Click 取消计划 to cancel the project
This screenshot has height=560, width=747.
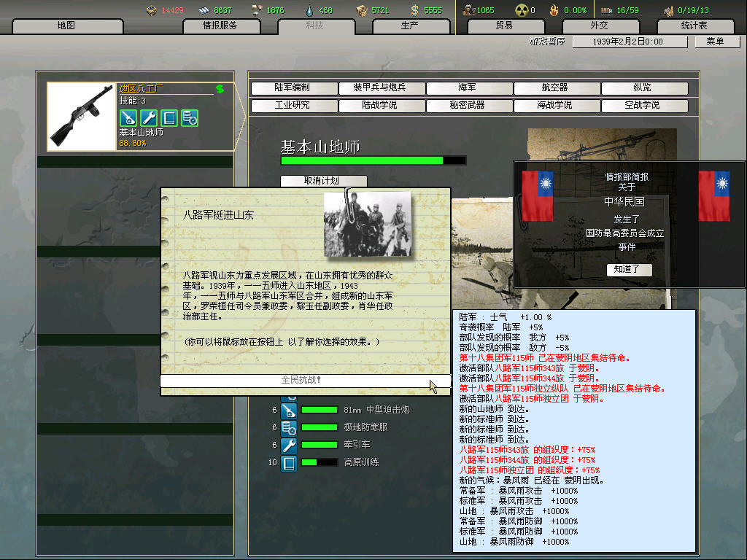[323, 182]
